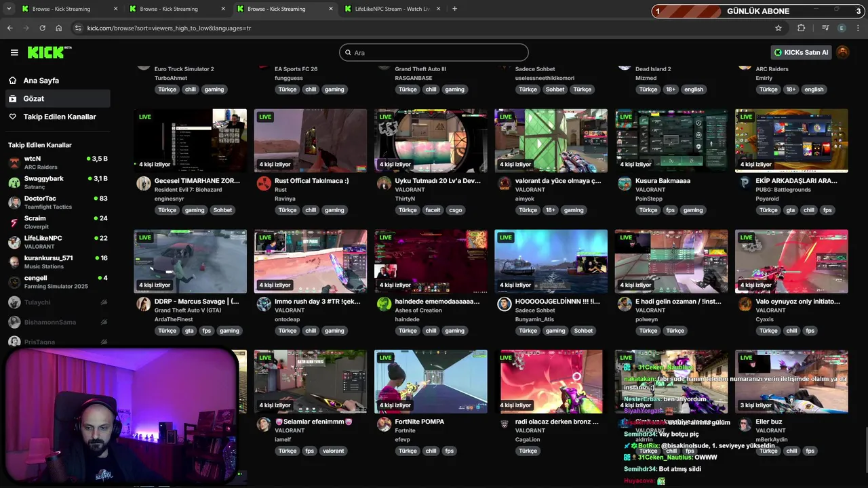Reload the page with browser refresh icon
868x488 pixels.
42,28
